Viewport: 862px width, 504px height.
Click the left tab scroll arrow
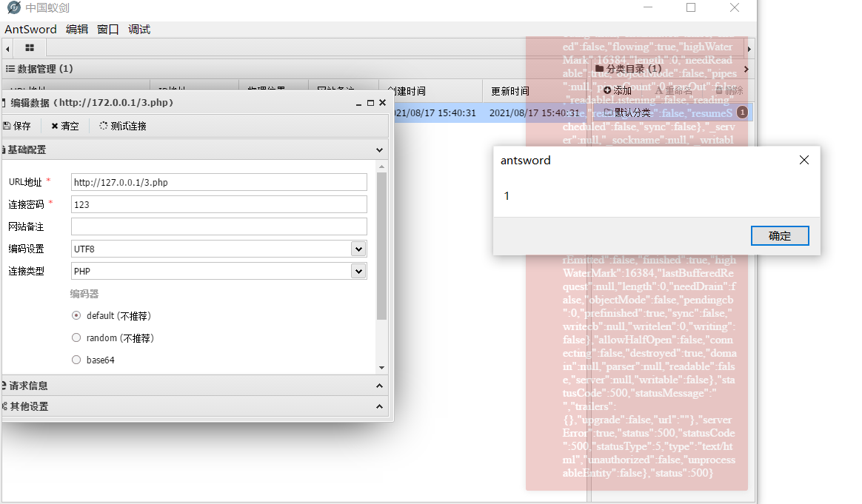pos(7,49)
